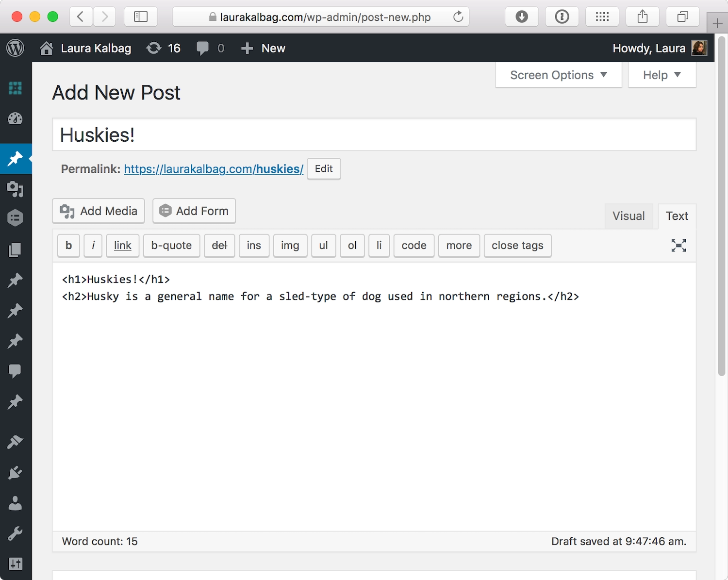Viewport: 728px width, 580px height.
Task: Toggle distraction-free fullscreen writing mode
Action: coord(678,246)
